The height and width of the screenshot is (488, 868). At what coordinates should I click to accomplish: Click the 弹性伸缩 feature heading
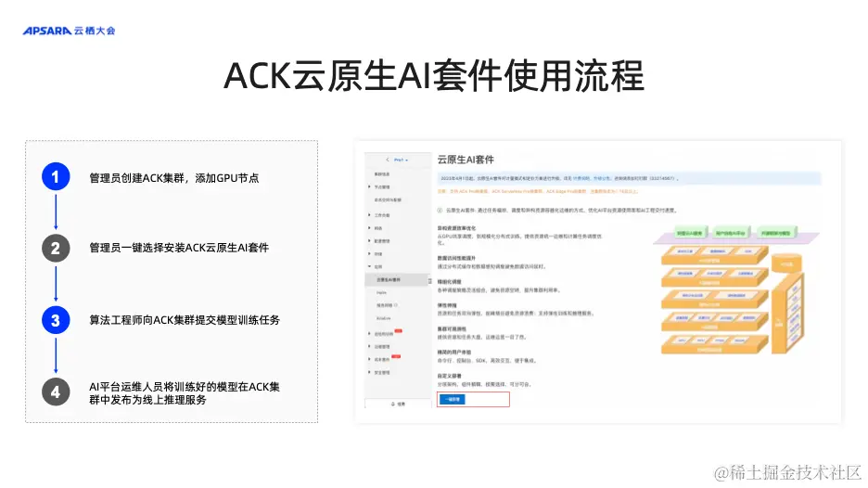[x=447, y=305]
